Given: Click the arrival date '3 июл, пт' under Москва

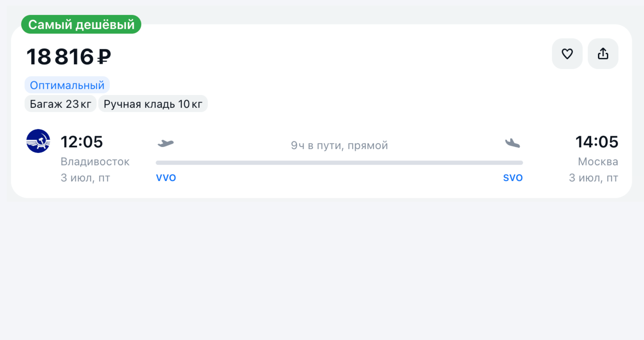Looking at the screenshot, I should click(593, 178).
